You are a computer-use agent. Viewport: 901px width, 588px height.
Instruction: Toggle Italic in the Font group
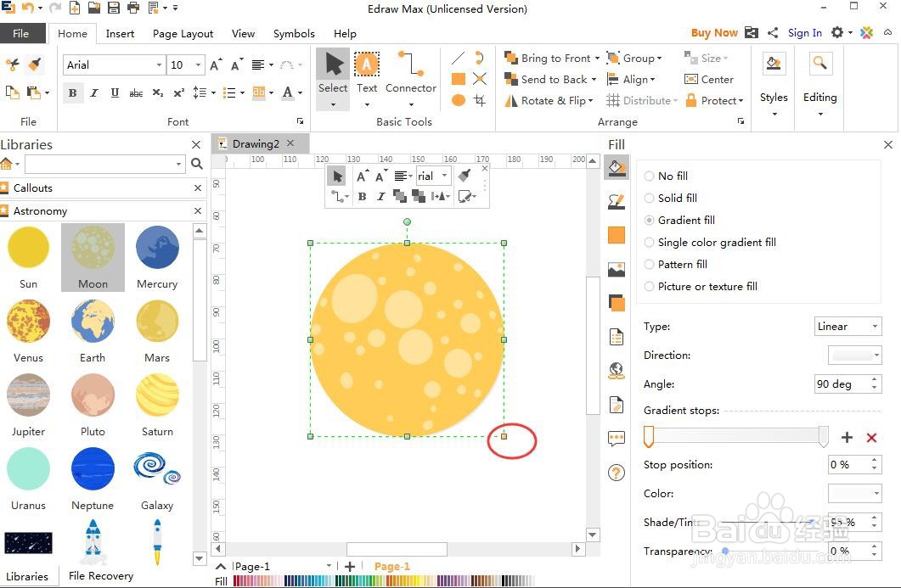pos(94,92)
